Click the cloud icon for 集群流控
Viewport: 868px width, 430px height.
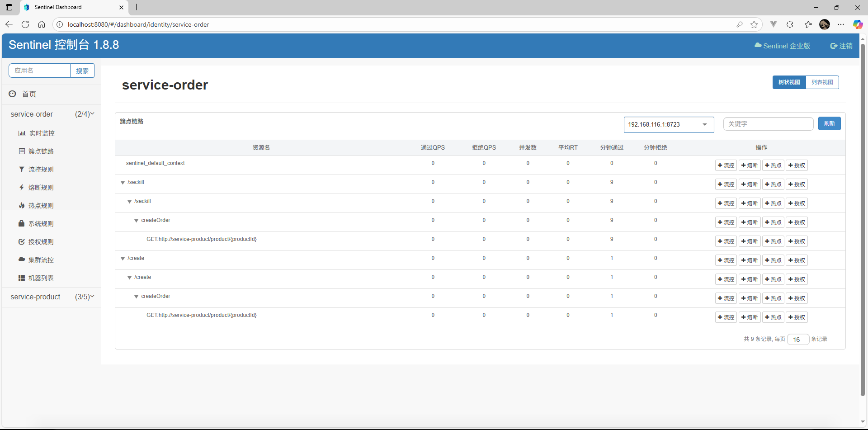(21, 260)
